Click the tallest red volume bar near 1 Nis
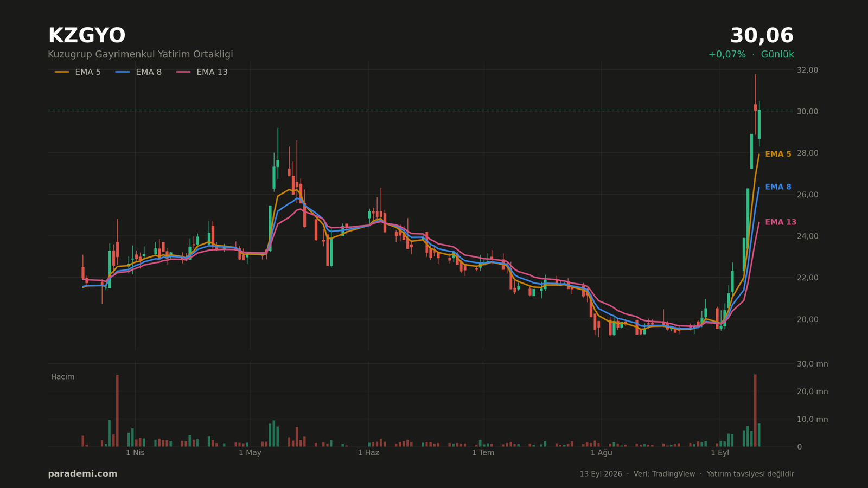Image resolution: width=868 pixels, height=488 pixels. coord(117,410)
